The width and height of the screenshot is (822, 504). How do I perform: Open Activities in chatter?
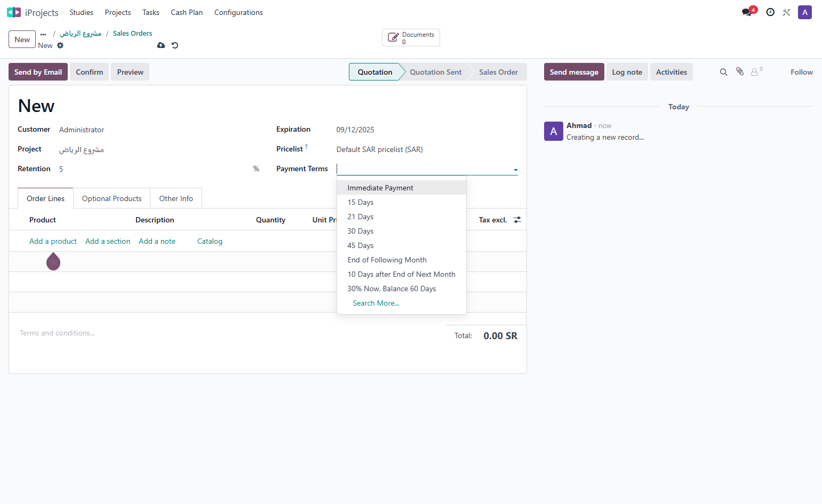[672, 72]
